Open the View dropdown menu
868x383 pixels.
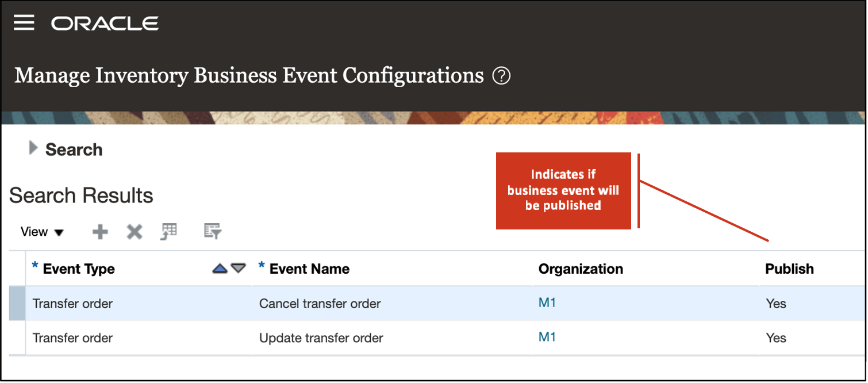pos(42,232)
